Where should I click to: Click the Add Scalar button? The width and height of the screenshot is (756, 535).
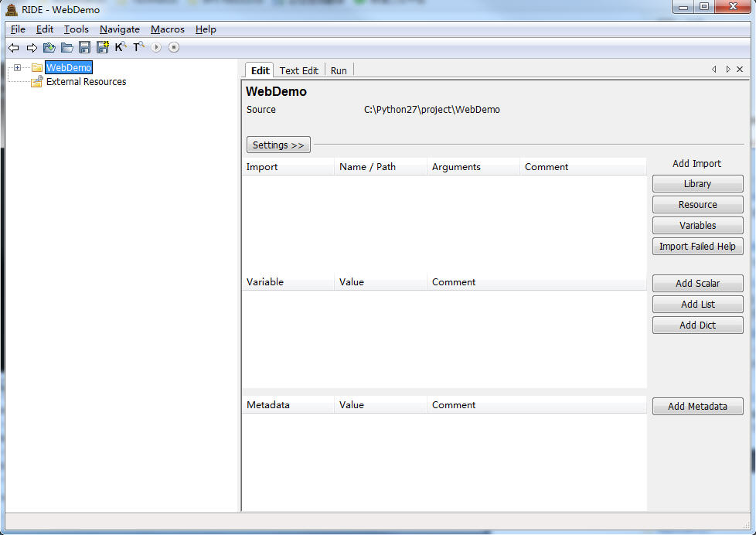pos(698,284)
